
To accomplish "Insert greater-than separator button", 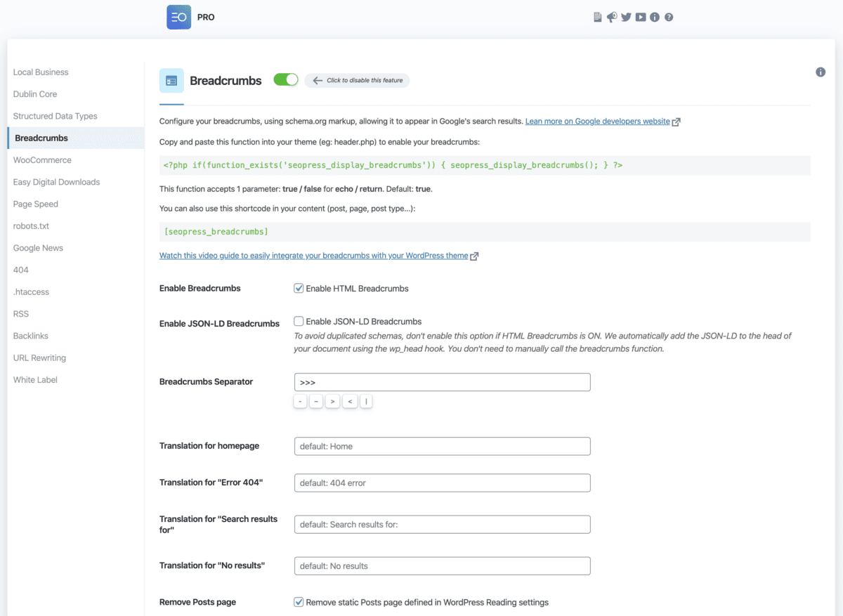I will pos(333,402).
